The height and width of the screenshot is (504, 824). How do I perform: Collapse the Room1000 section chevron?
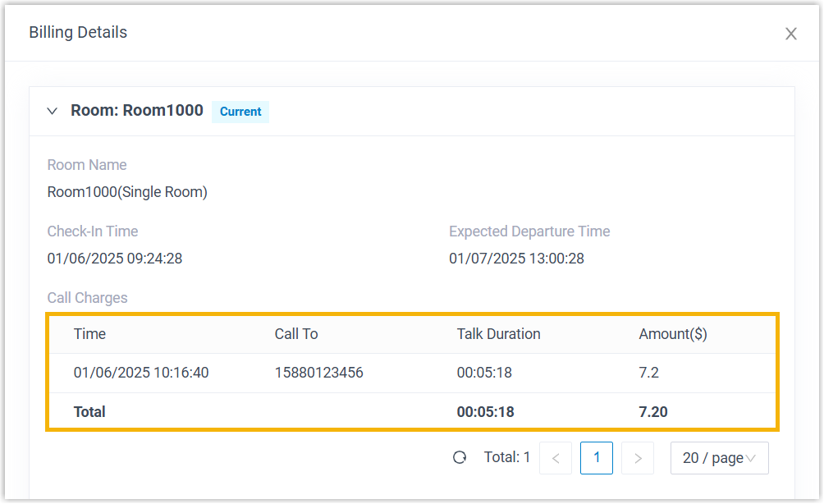53,111
